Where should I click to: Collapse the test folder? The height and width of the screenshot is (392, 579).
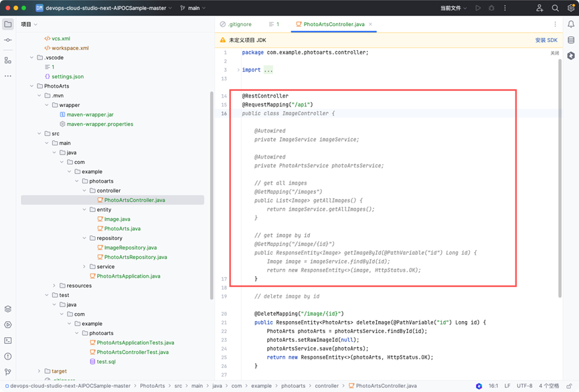pyautogui.click(x=47, y=295)
